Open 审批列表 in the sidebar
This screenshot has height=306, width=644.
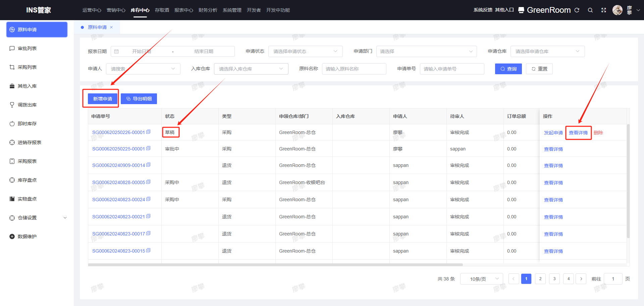[37, 48]
